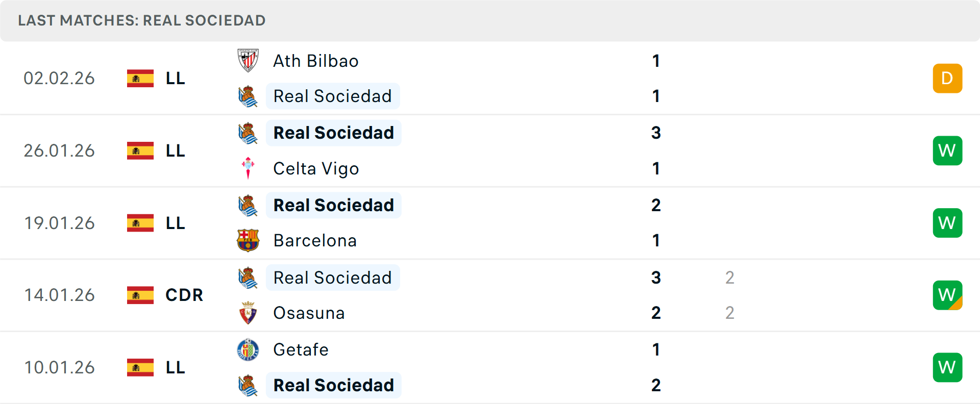Image resolution: width=980 pixels, height=404 pixels.
Task: Open the Ath Bilbao team link
Action: click(x=315, y=61)
